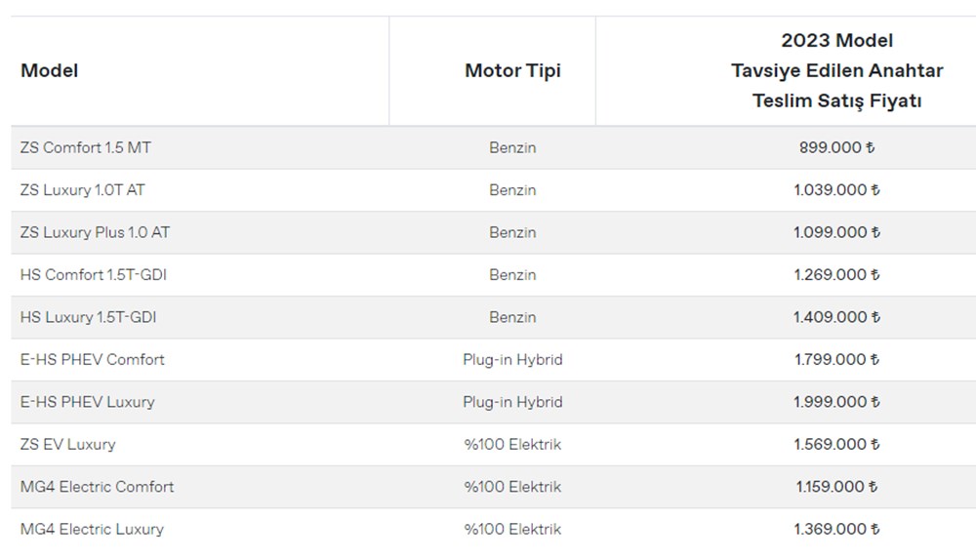976x560 pixels.
Task: Click the Motor Tipi column header
Action: 512,70
